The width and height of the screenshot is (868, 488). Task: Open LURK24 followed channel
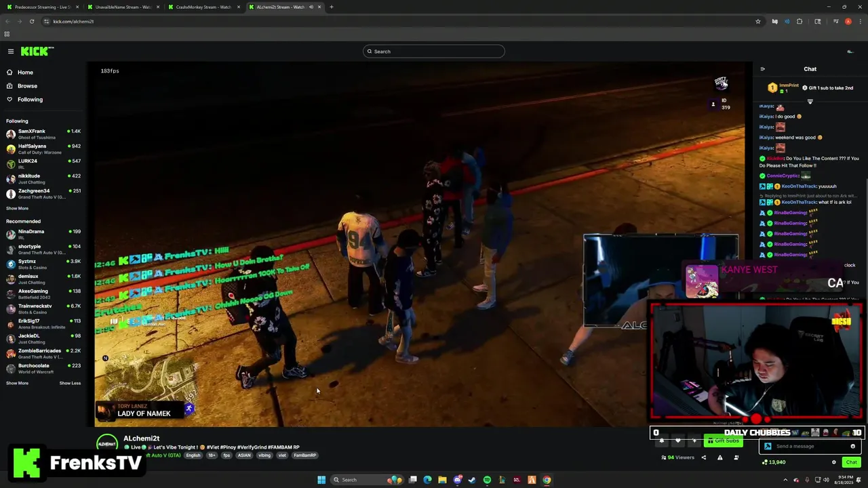43,164
